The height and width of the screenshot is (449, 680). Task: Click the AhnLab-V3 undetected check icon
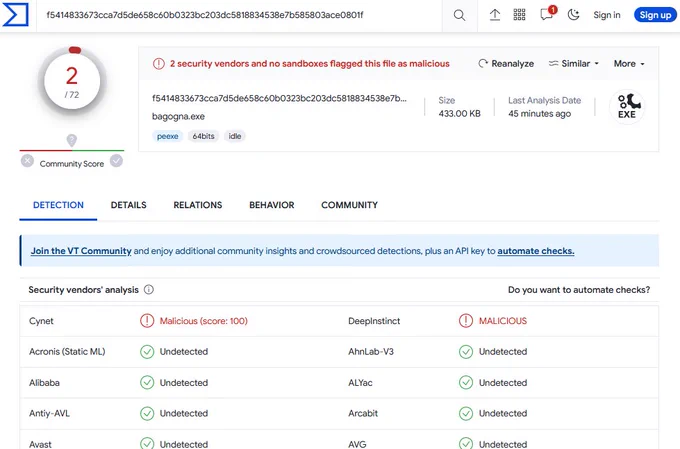click(x=466, y=352)
